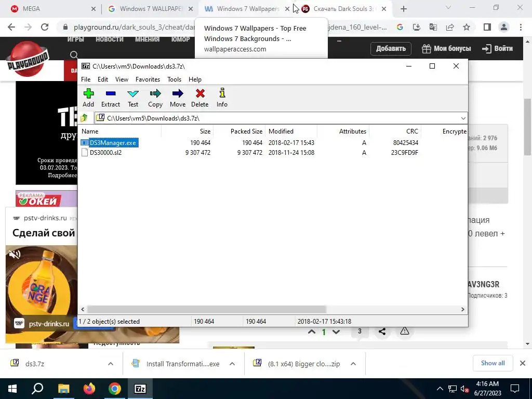Screen dimensions: 532x399
Task: Sort by the Attributes column header
Action: pos(343,131)
